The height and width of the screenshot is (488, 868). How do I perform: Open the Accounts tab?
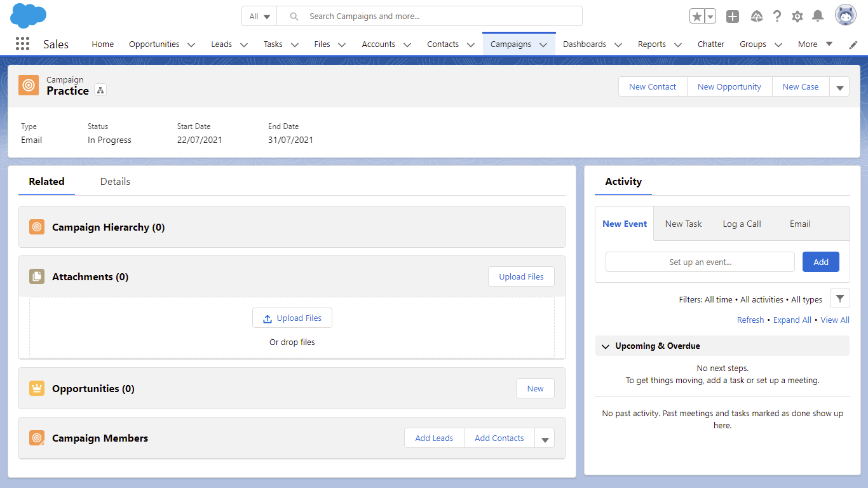pos(379,44)
